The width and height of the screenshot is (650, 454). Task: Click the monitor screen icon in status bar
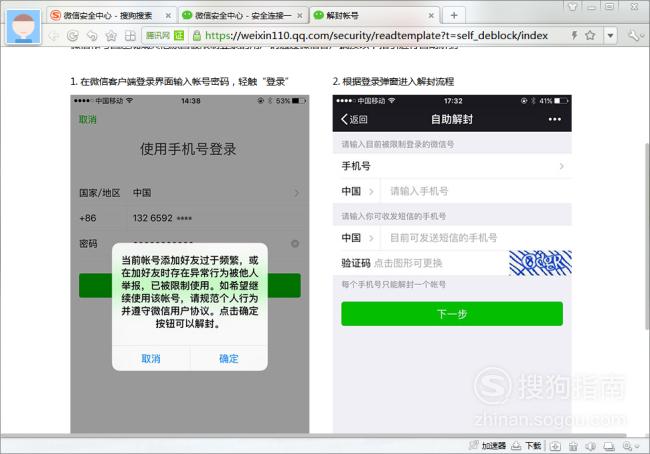[609, 446]
